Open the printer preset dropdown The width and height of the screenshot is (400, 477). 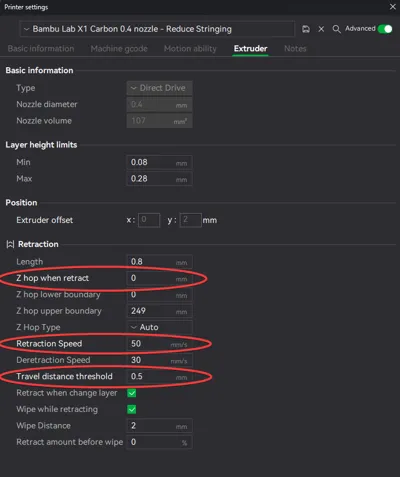[x=157, y=29]
